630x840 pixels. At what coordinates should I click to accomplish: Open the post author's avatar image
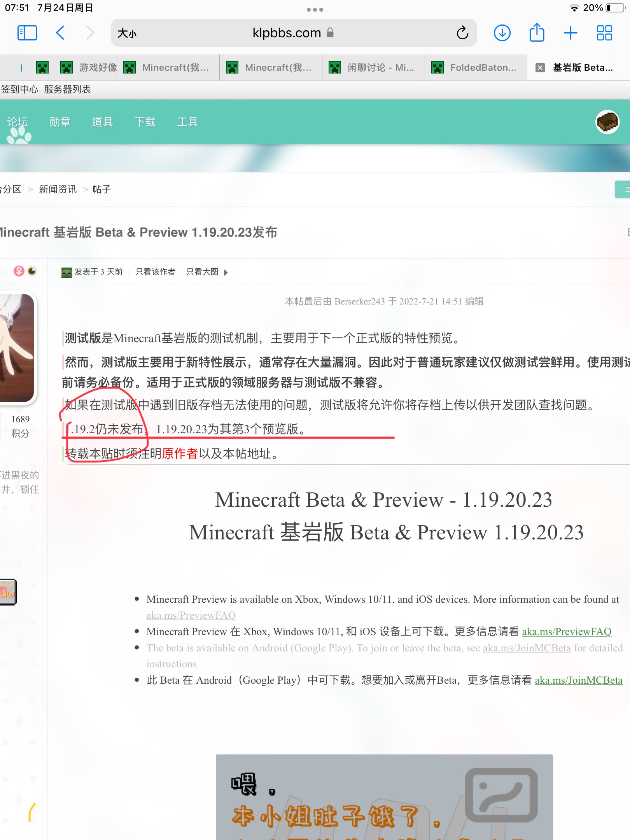pyautogui.click(x=17, y=348)
